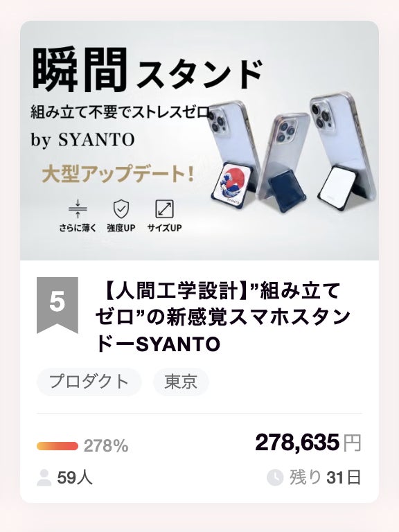Screen dimensions: 399x532
Task: Click the white stand phone image
Action: 343,151
